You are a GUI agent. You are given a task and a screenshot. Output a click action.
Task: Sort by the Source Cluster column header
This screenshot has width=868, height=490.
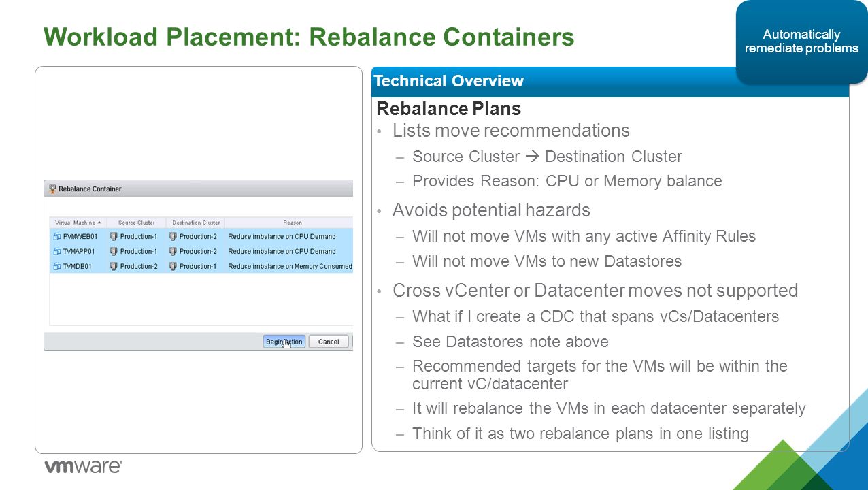(x=137, y=223)
